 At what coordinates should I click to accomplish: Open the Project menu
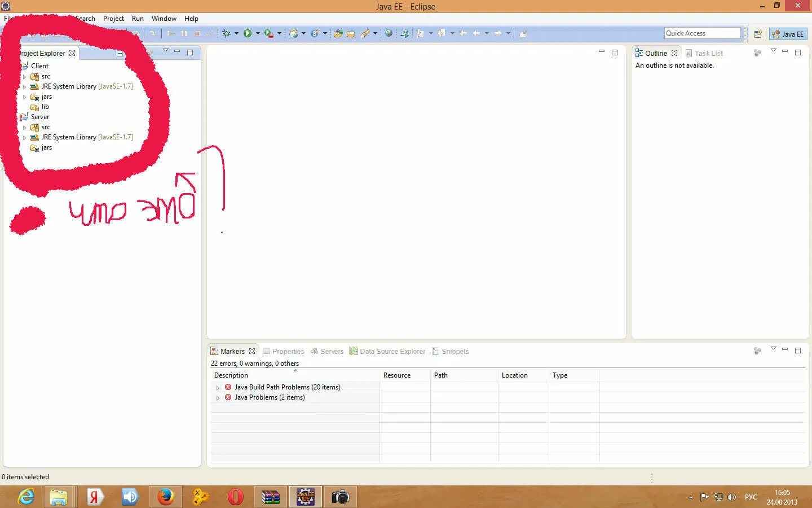pyautogui.click(x=113, y=19)
